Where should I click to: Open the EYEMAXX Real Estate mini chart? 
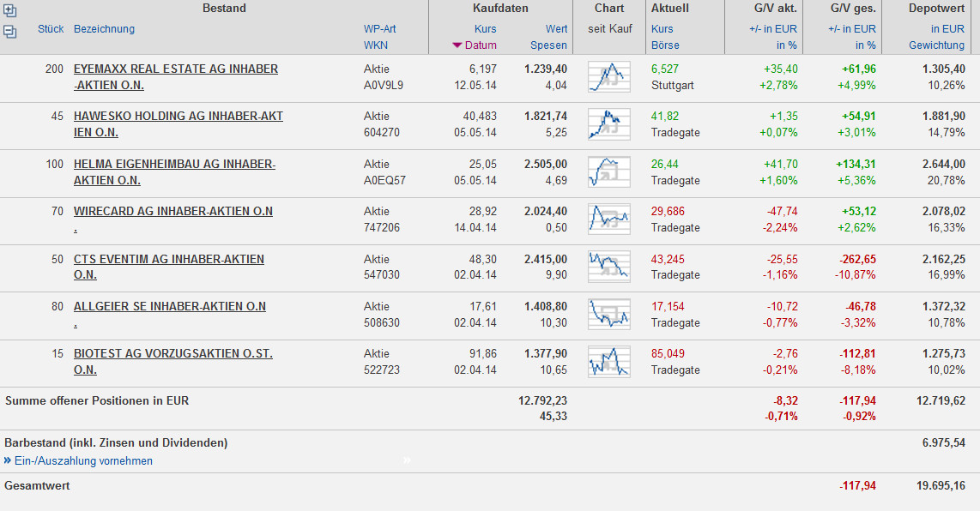(609, 77)
